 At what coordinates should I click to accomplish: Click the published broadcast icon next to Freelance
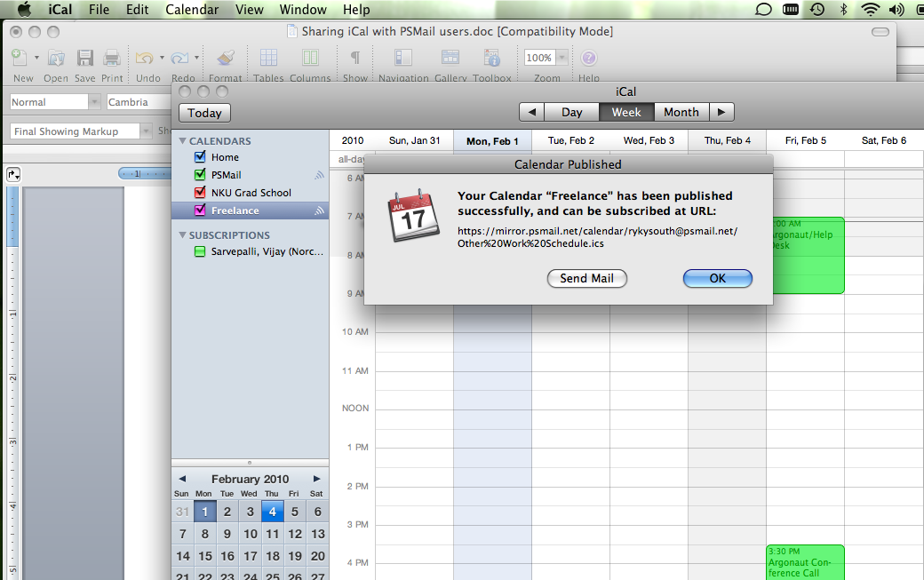click(x=319, y=211)
